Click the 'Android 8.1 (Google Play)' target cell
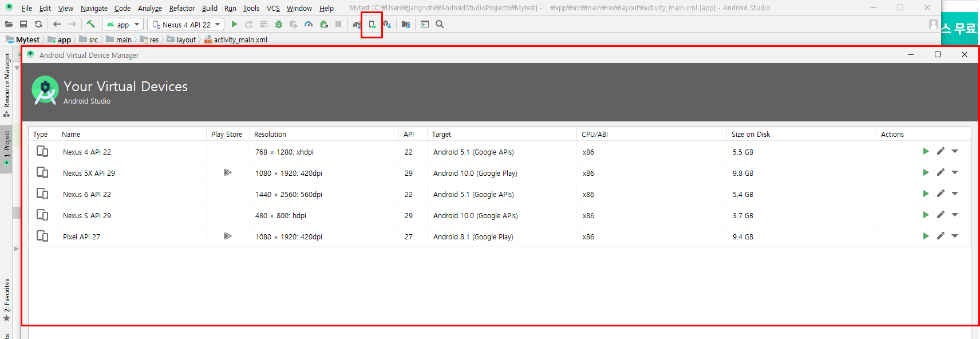The height and width of the screenshot is (339, 980). (x=473, y=236)
